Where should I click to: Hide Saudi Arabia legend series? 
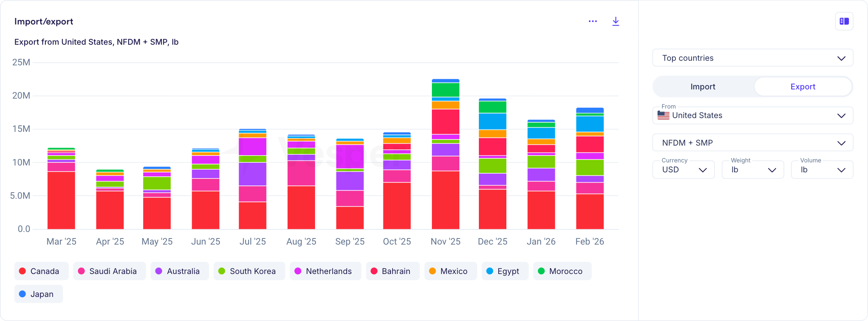tap(109, 271)
